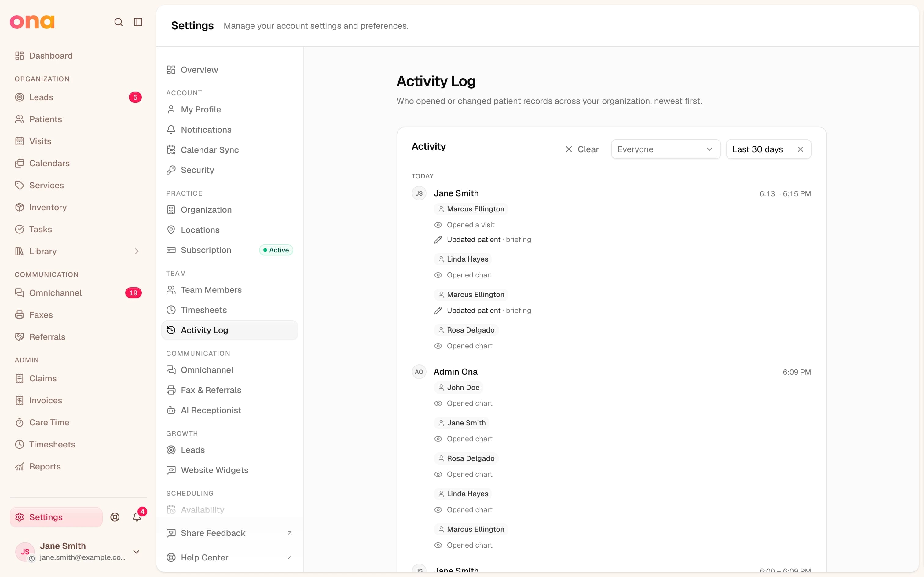Click the AO avatar next to Admin Ona
Viewport: 924px width, 577px height.
point(419,372)
